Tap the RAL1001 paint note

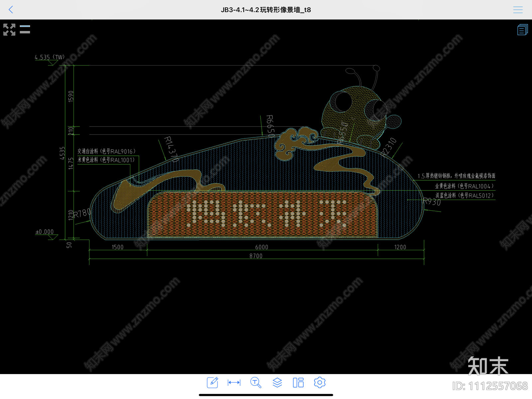106,160
